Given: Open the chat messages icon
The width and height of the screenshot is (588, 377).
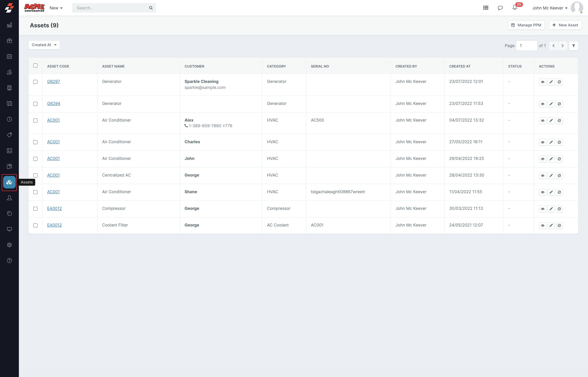Looking at the screenshot, I should (x=500, y=8).
